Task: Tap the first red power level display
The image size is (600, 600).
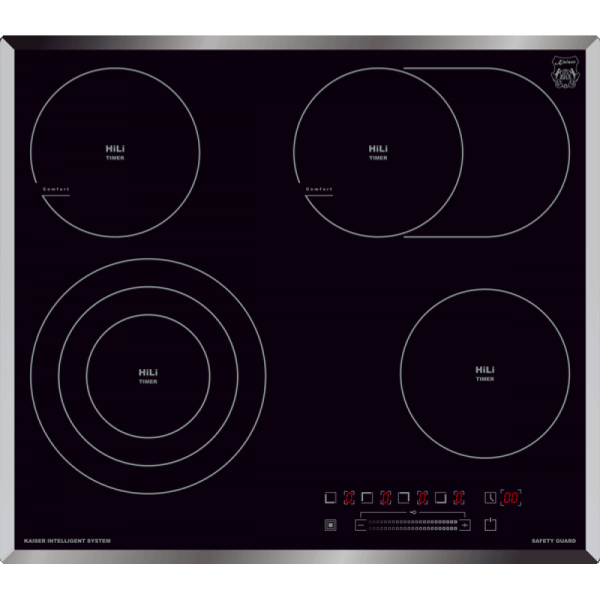Action: pos(349,498)
